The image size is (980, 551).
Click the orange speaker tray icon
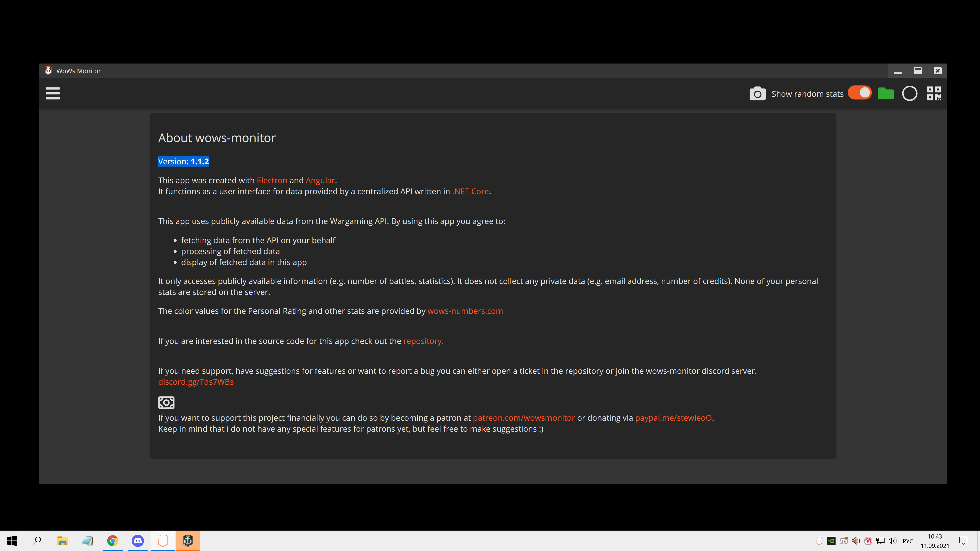click(856, 541)
